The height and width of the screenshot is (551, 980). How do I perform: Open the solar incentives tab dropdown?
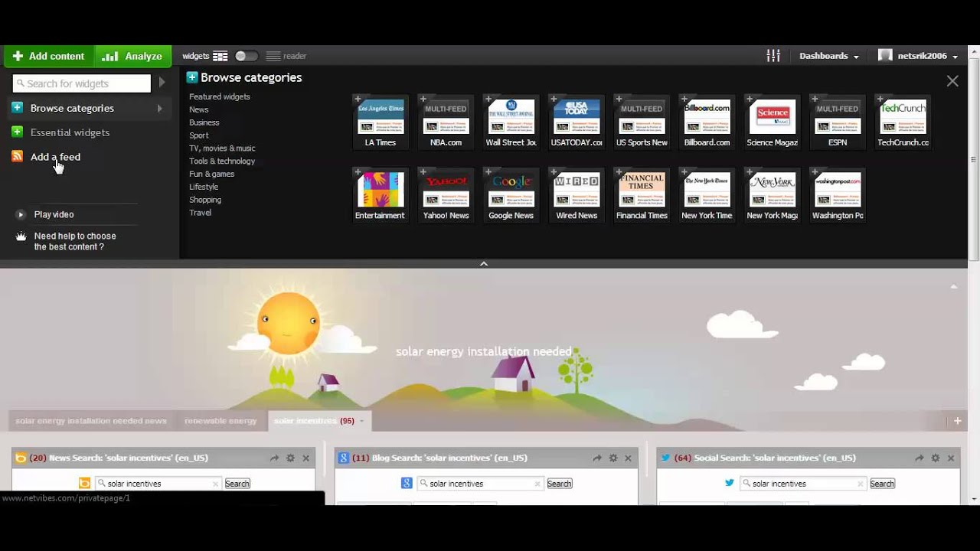361,421
